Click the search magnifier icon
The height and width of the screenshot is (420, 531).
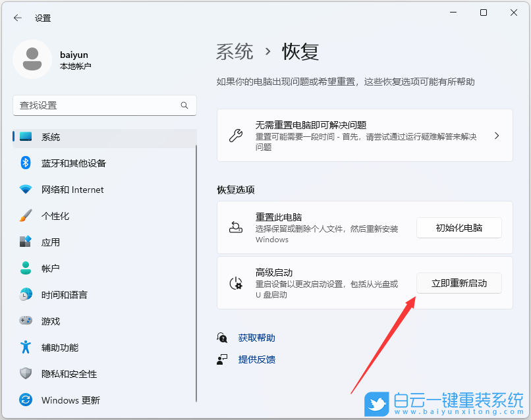point(184,105)
